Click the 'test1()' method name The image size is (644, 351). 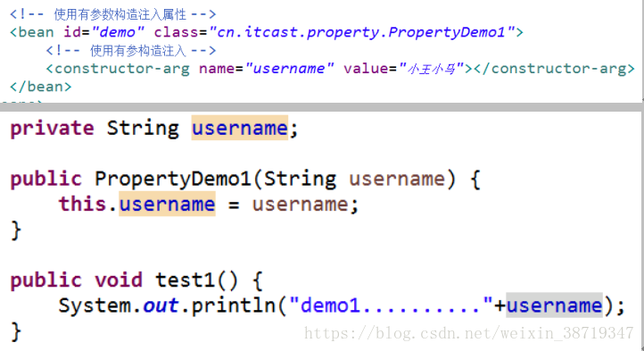coord(196,280)
